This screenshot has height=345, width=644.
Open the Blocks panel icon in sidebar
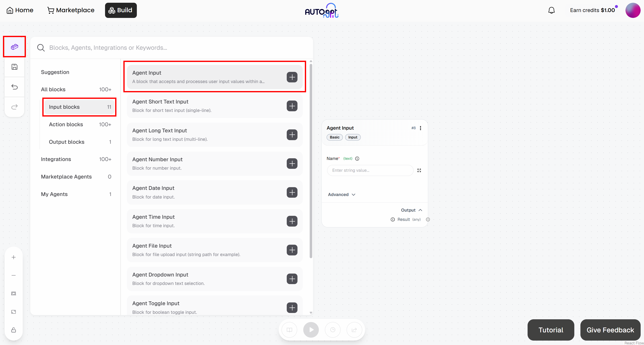coord(14,46)
